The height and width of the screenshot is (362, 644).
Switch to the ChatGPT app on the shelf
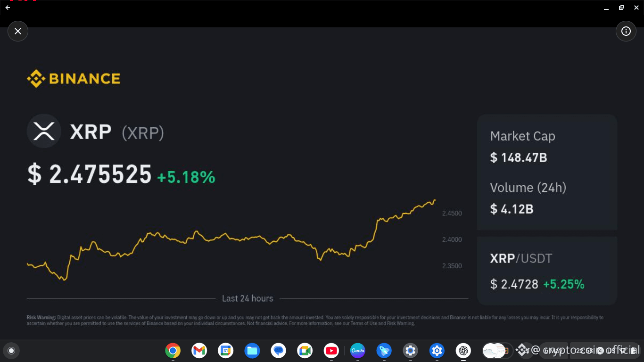pyautogui.click(x=463, y=351)
